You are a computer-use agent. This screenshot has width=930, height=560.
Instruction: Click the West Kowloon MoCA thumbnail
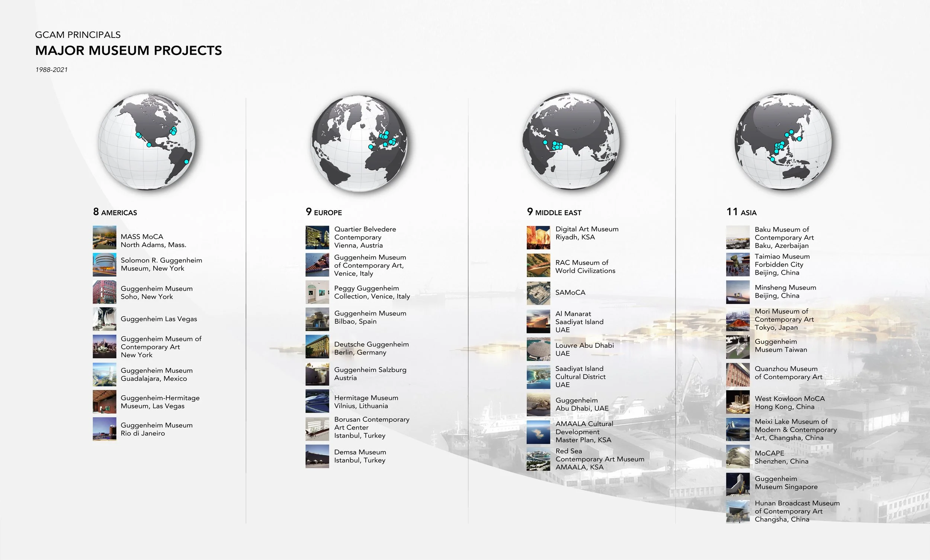point(738,402)
